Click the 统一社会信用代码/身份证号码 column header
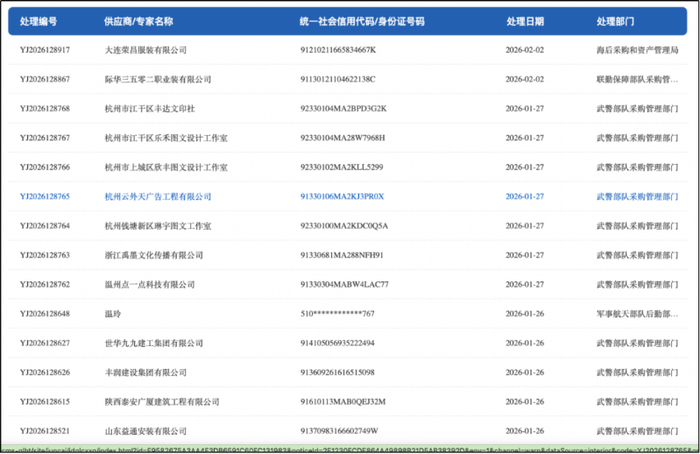 (x=362, y=21)
